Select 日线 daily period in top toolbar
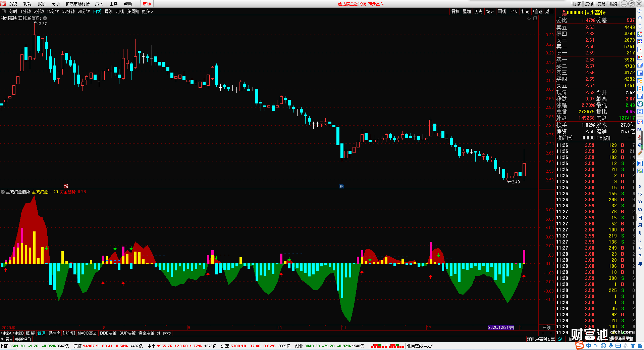 97,11
